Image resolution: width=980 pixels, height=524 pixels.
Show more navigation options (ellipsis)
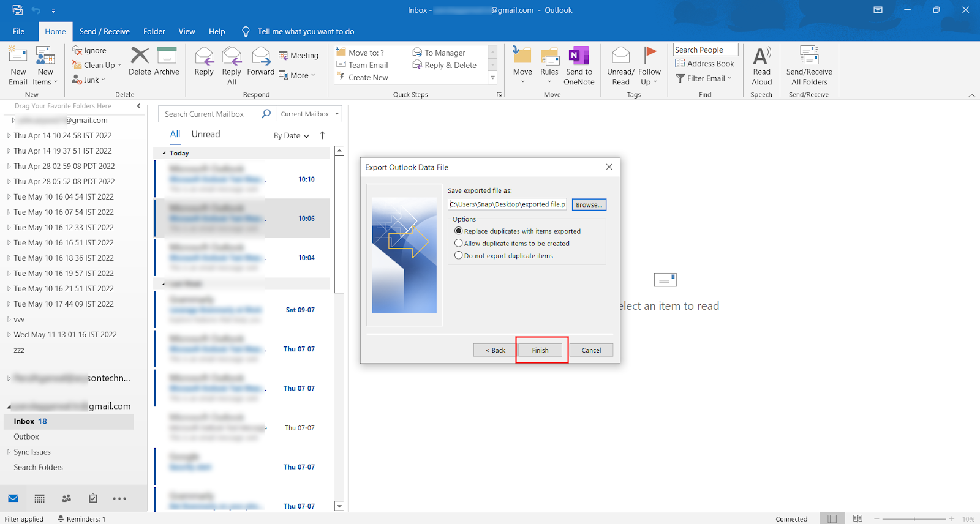[x=119, y=498]
